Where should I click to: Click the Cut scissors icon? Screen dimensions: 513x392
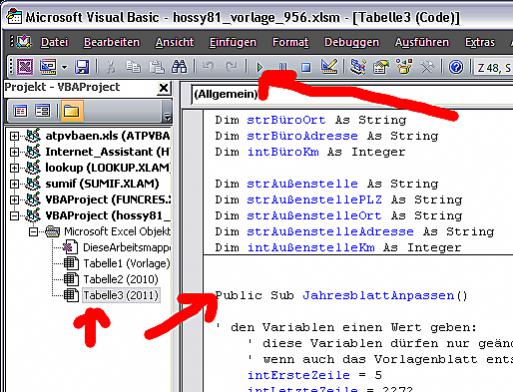point(111,67)
